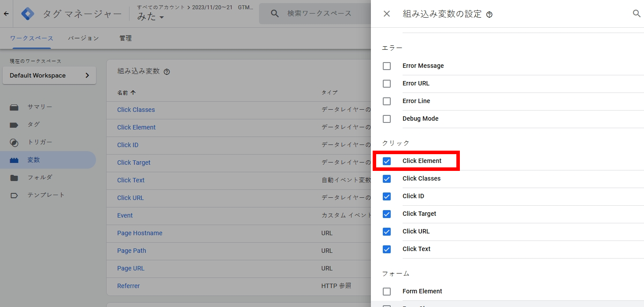Switch to the バージョン tab
Viewport: 644px width, 307px height.
click(x=83, y=38)
